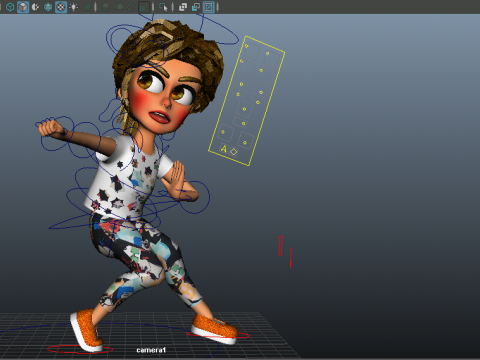Image resolution: width=480 pixels, height=360 pixels.
Task: Select the yellow 'A' control in face panel
Action: click(x=224, y=149)
